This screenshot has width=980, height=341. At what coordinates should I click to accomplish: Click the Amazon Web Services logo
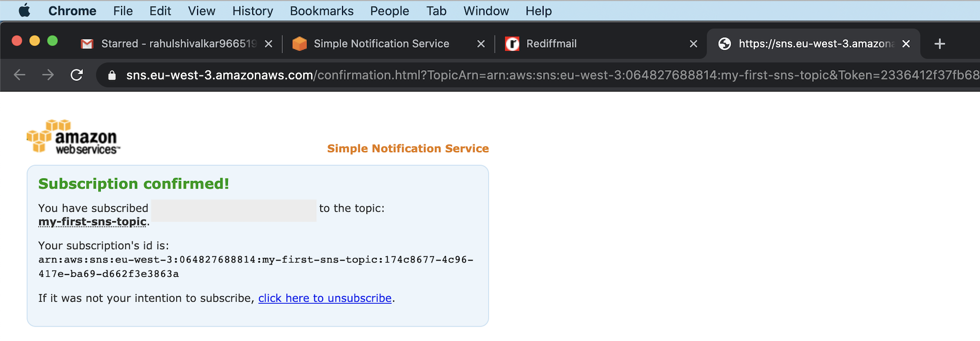pos(73,137)
